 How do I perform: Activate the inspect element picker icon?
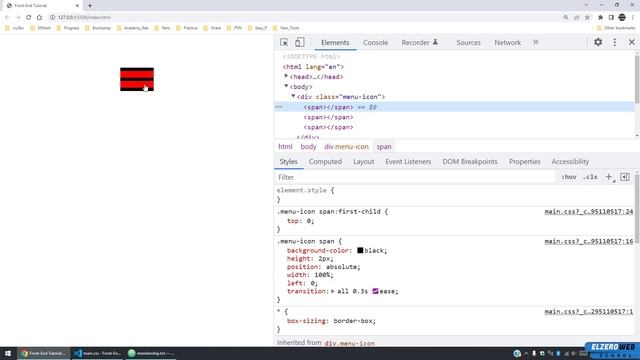tap(284, 42)
